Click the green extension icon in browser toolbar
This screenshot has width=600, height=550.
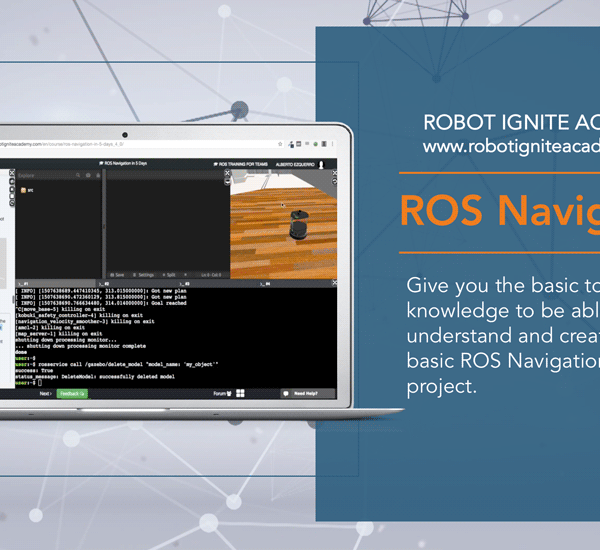point(316,144)
